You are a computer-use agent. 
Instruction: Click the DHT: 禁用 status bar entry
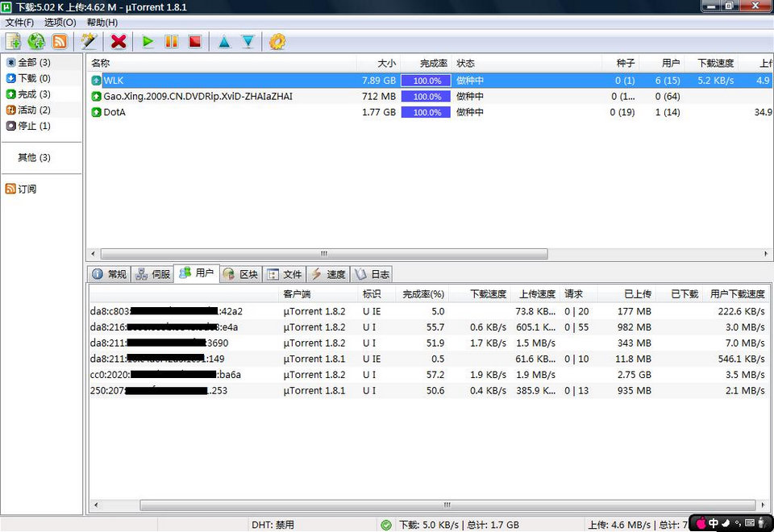[273, 525]
